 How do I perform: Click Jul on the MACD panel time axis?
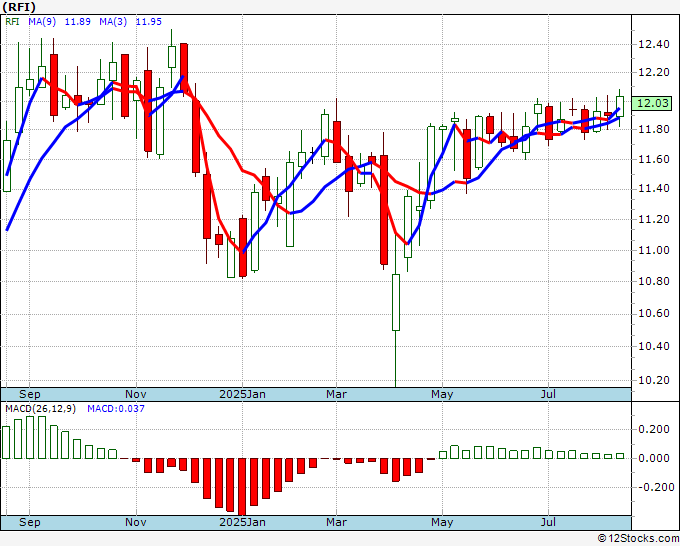tap(549, 522)
